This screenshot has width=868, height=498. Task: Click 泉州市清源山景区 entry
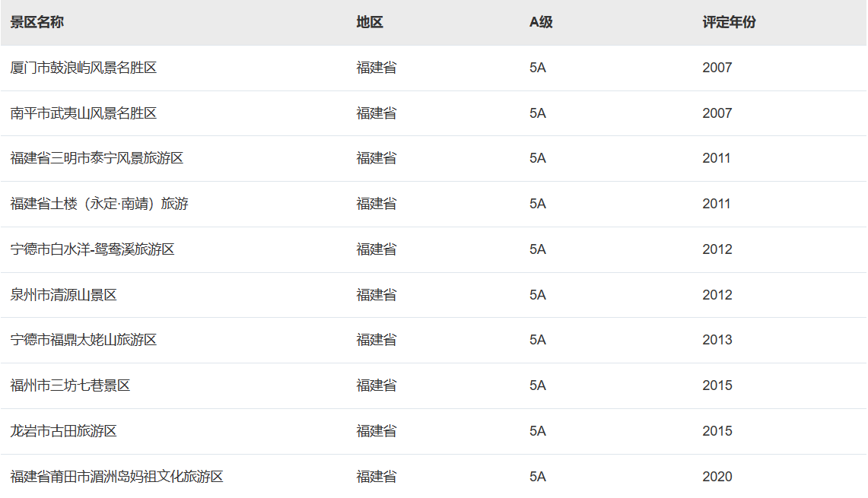click(64, 295)
